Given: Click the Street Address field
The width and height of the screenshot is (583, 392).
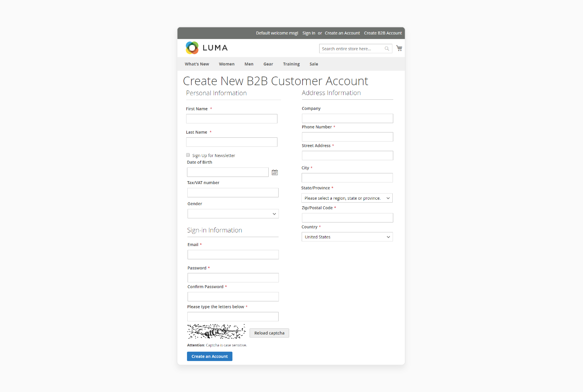Looking at the screenshot, I should click(347, 155).
